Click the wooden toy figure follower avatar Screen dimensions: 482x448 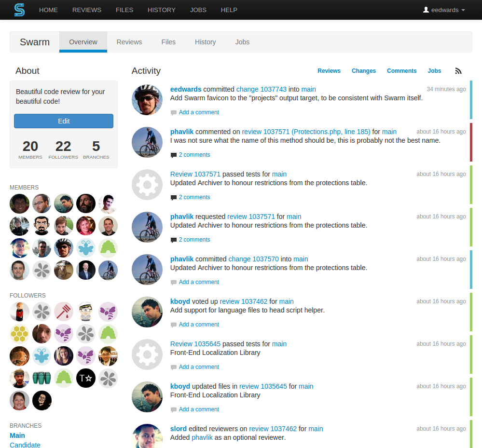point(19,312)
